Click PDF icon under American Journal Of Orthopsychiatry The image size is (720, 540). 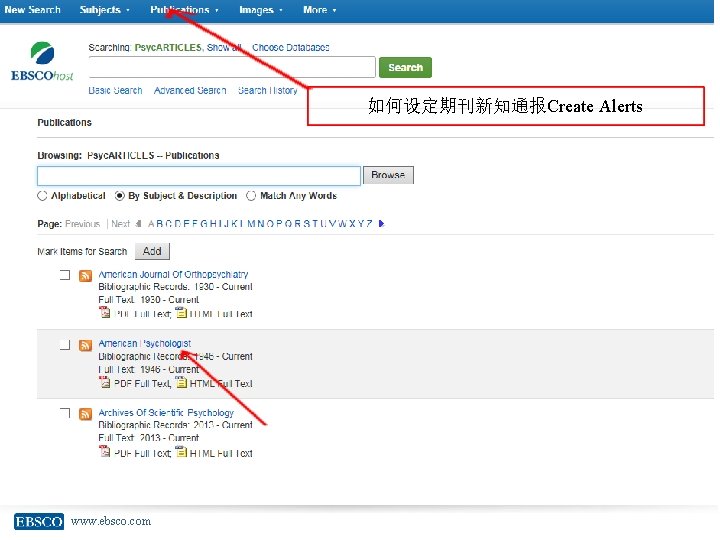tap(105, 313)
